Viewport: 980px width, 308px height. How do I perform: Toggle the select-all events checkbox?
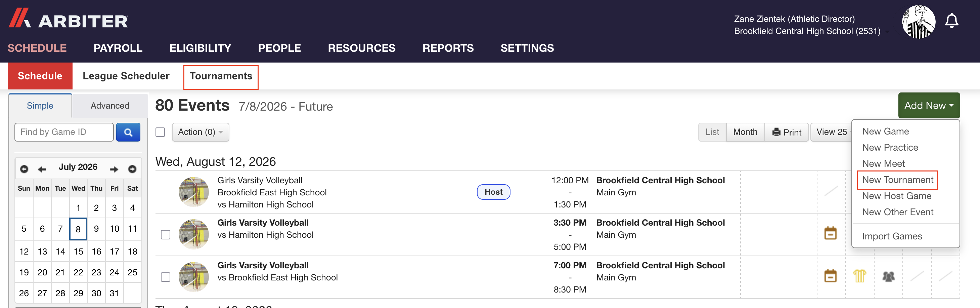point(160,132)
